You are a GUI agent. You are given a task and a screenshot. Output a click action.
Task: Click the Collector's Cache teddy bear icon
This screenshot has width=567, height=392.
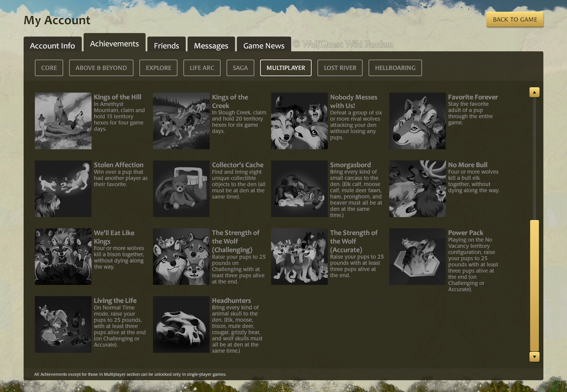pos(181,189)
